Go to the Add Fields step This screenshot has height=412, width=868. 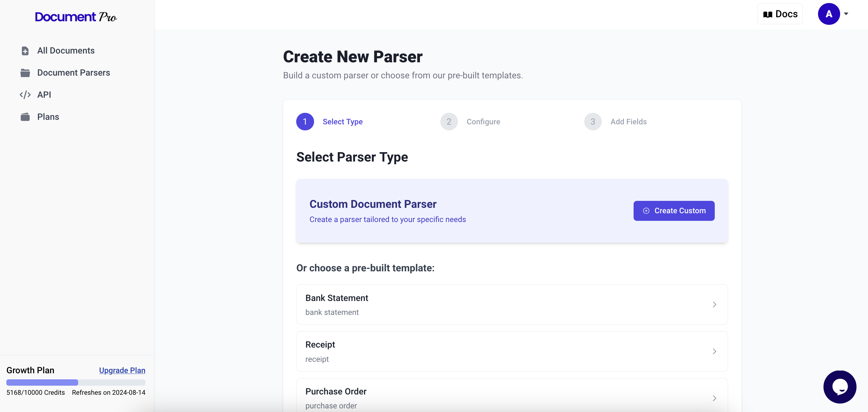pyautogui.click(x=628, y=122)
